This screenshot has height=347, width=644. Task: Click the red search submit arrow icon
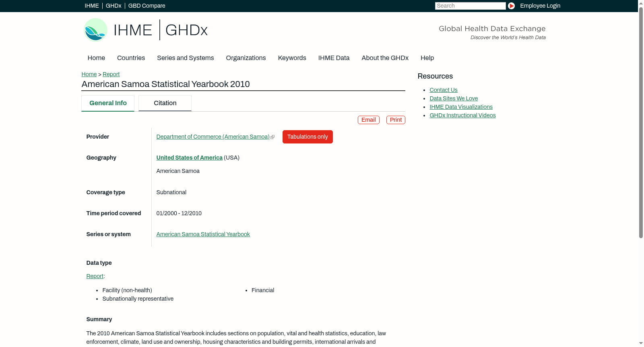coord(511,6)
